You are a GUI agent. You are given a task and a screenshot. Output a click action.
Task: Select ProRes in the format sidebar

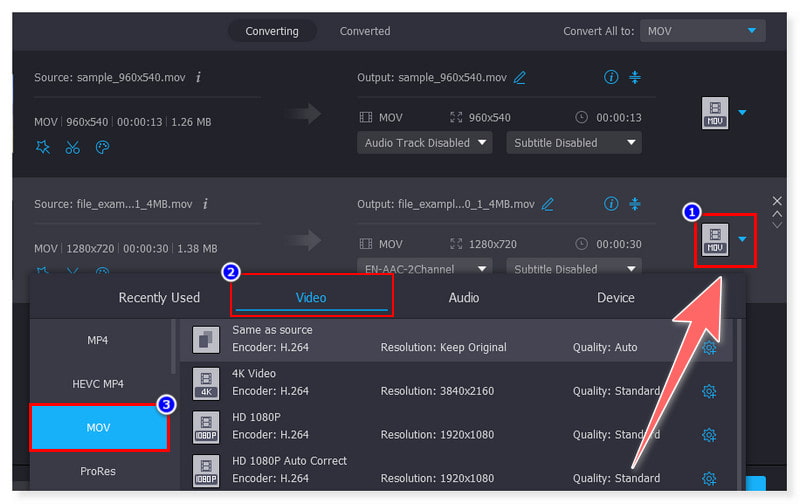[98, 470]
